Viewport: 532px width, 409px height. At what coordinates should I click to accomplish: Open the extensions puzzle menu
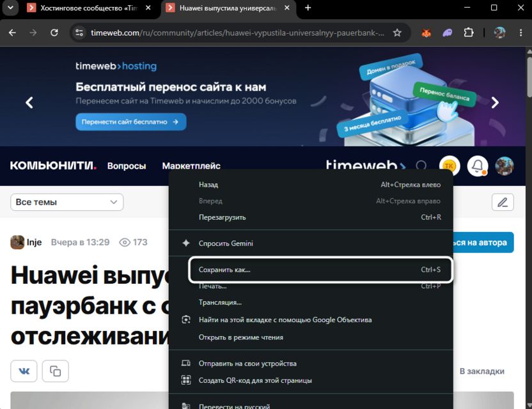(x=469, y=33)
